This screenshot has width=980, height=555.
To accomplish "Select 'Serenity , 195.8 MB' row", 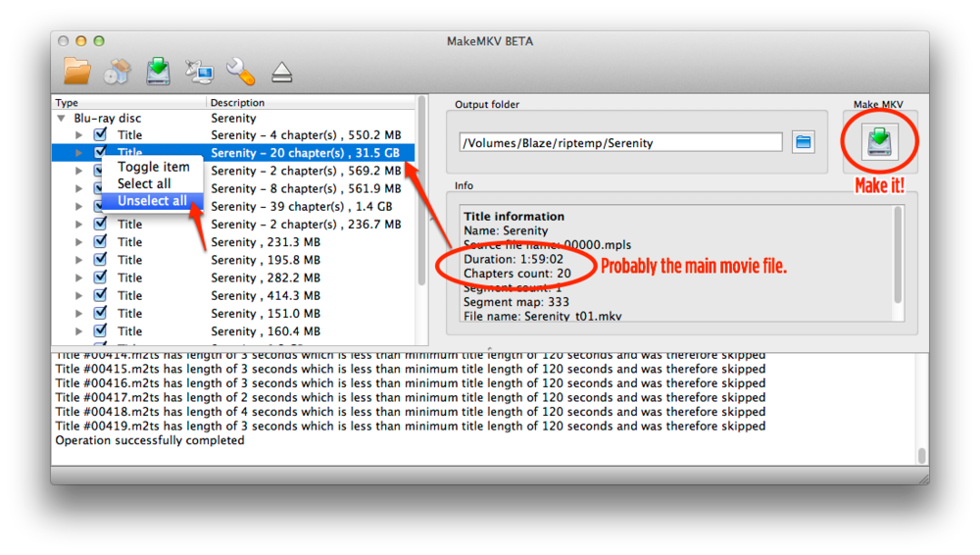I will [x=266, y=260].
